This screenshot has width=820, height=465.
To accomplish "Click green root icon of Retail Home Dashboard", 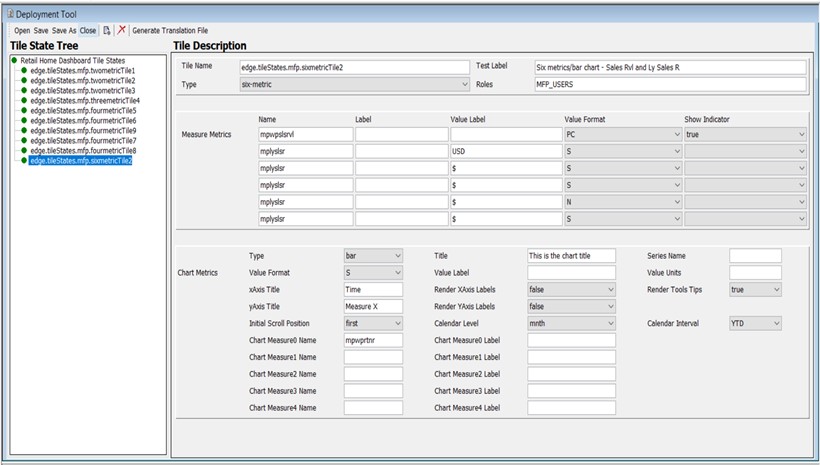I will [x=13, y=60].
